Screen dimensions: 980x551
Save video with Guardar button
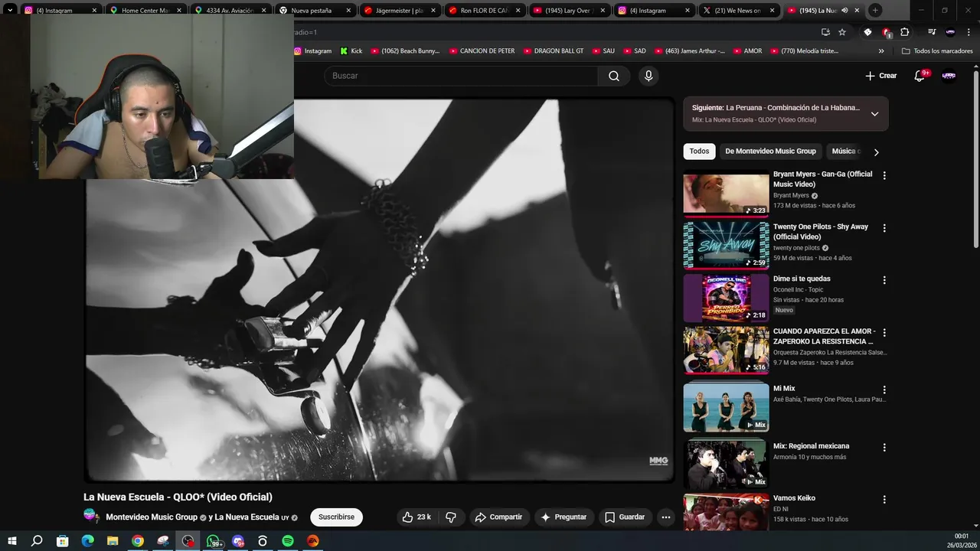[625, 517]
